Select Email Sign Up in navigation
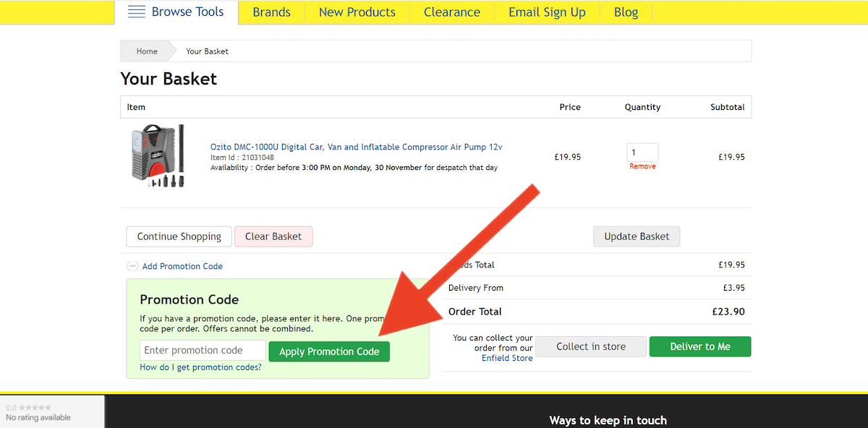Image resolution: width=868 pixels, height=428 pixels. point(548,12)
